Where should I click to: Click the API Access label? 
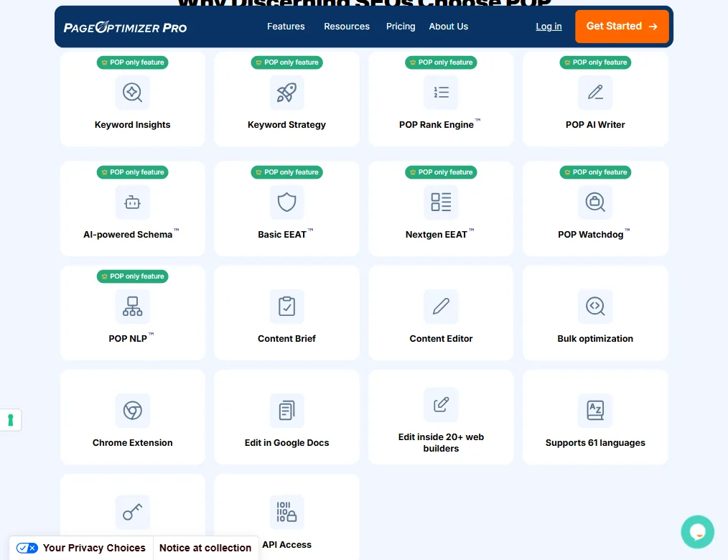click(x=286, y=545)
